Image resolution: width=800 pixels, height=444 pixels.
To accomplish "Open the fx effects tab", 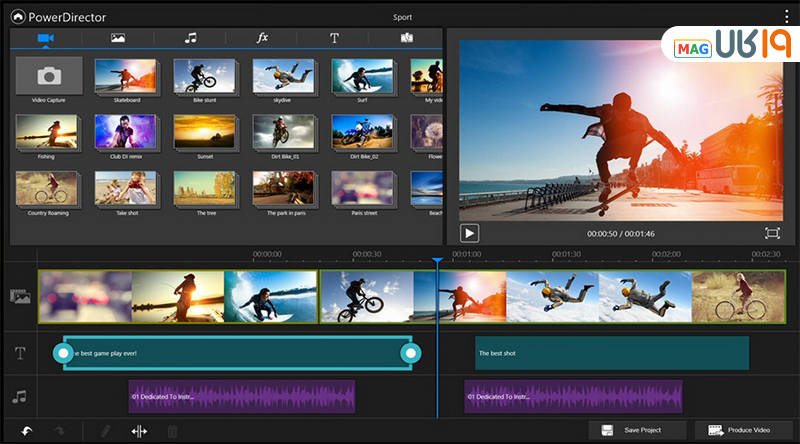I will [262, 38].
